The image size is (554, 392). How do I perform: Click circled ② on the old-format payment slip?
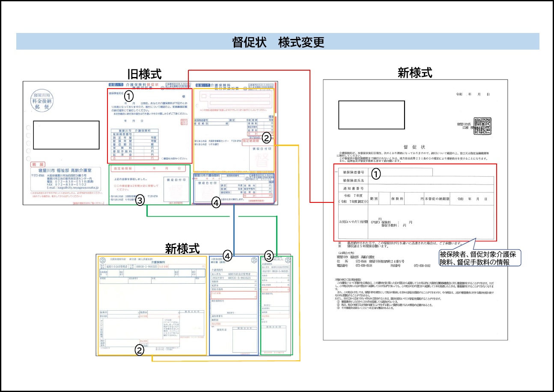(x=266, y=137)
